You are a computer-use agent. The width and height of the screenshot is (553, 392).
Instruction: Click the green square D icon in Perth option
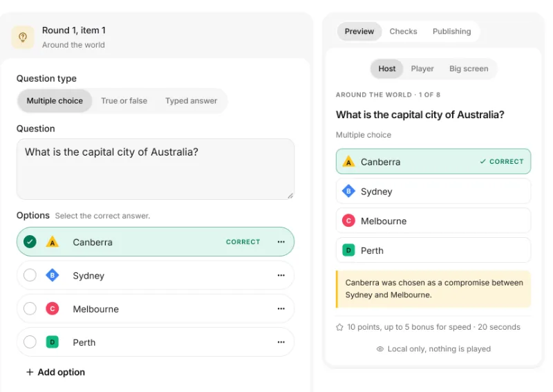(x=53, y=342)
